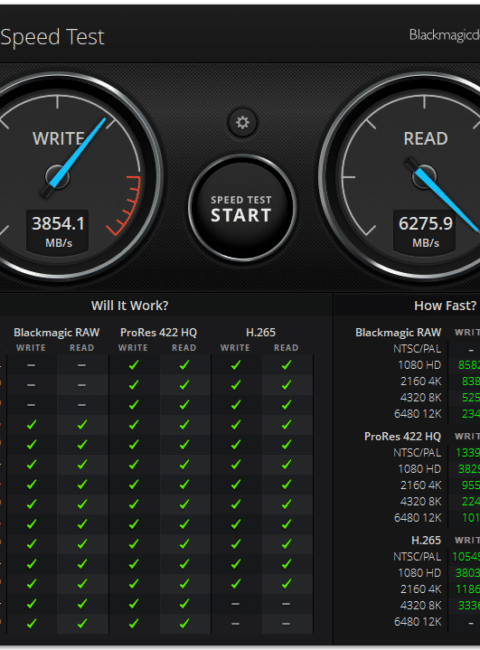The height and width of the screenshot is (650, 480).
Task: Click READ under Will It Work H.265
Action: 286,348
